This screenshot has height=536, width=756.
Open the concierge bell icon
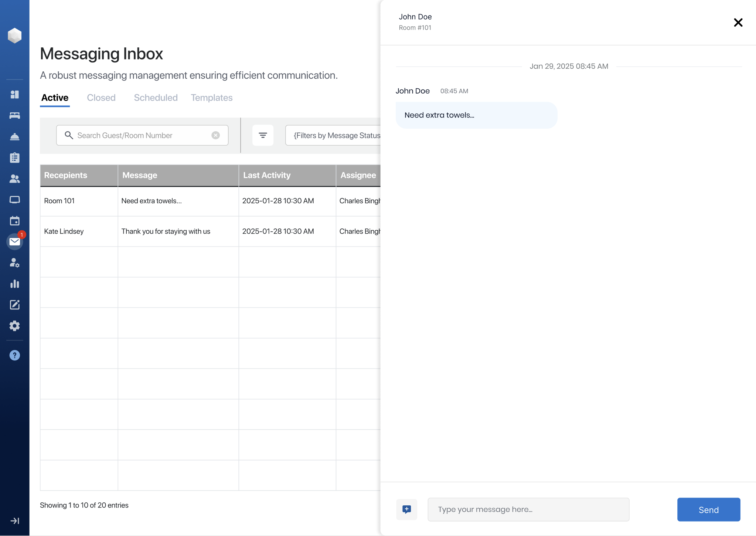coord(15,137)
